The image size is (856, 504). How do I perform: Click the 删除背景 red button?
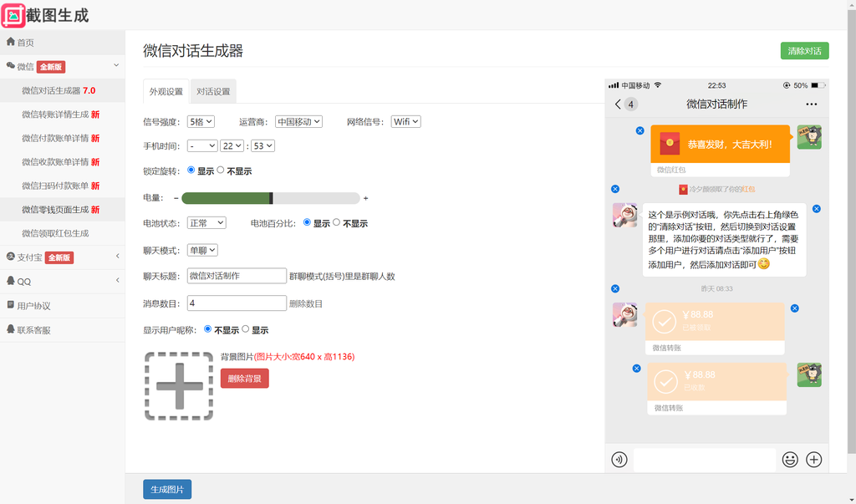244,378
